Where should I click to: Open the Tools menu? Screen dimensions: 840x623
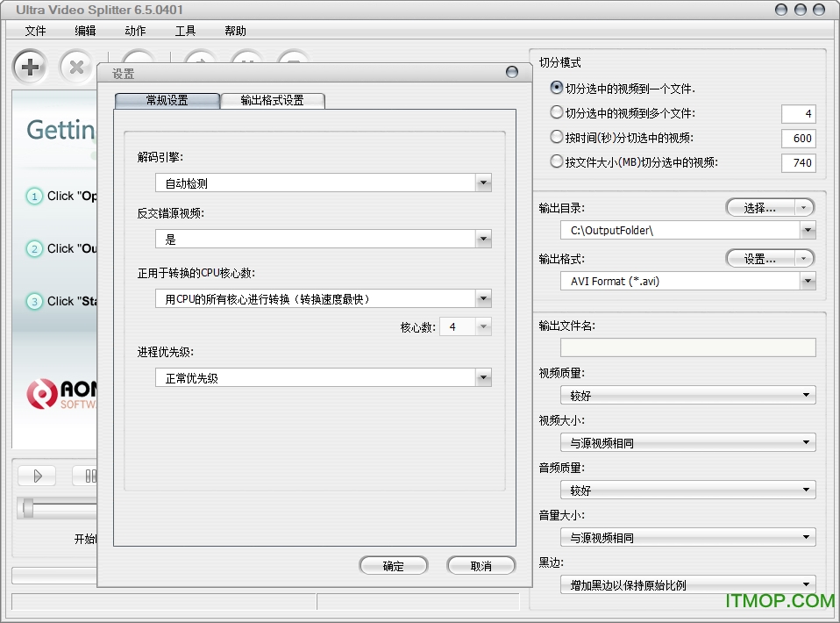(x=185, y=30)
